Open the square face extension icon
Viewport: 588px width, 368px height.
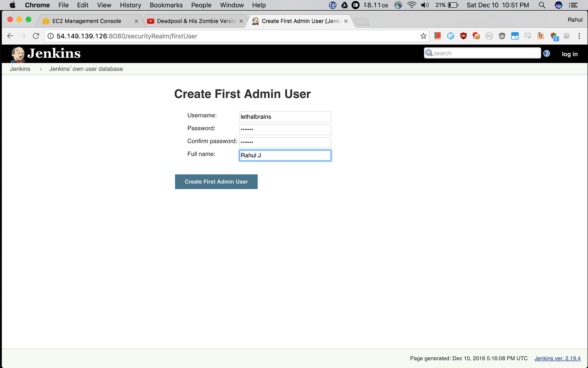click(x=541, y=36)
